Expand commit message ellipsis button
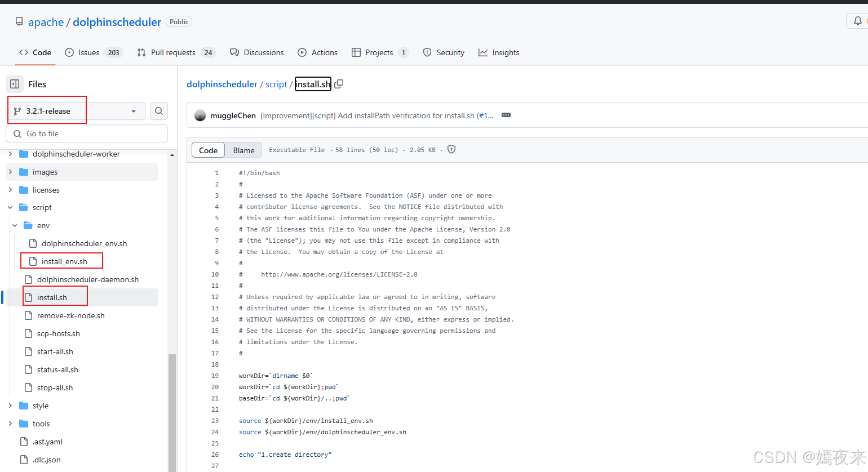 coord(506,115)
